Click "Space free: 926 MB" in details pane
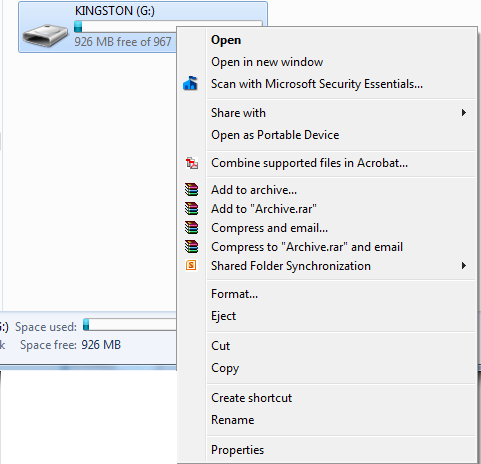The height and width of the screenshot is (464, 481). (70, 345)
